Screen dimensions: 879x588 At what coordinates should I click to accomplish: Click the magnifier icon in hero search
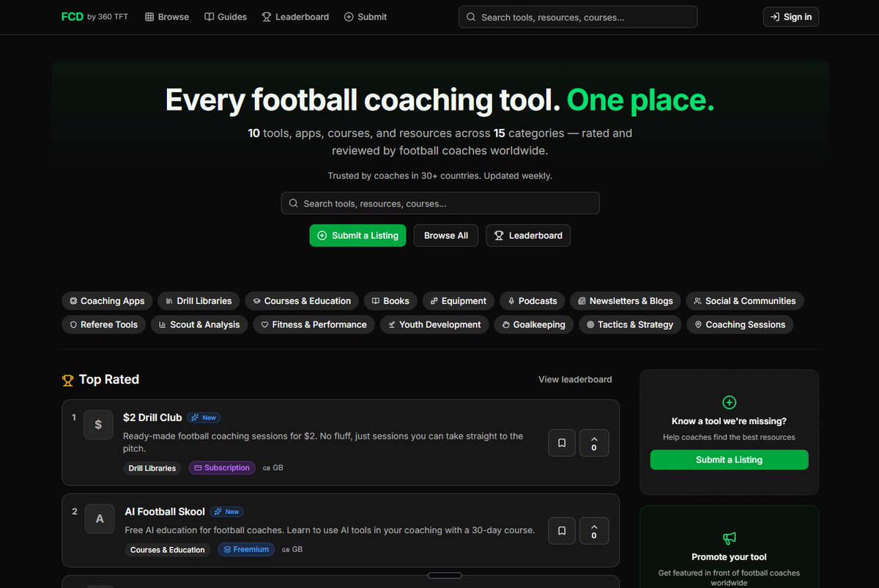tap(294, 204)
